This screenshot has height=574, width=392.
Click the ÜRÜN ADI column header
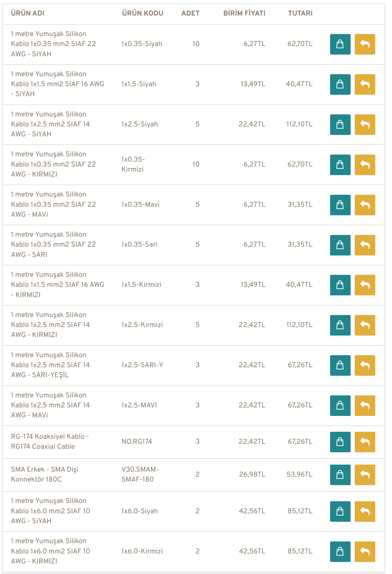tap(28, 13)
